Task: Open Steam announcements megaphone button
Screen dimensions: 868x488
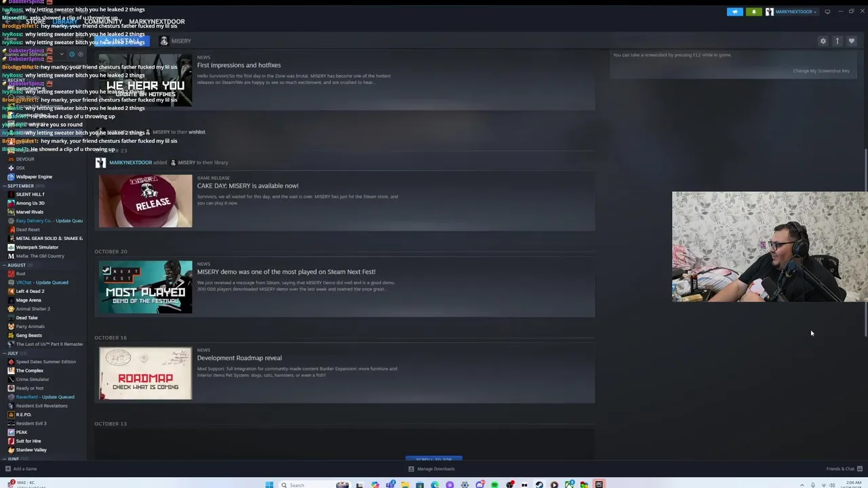Action: coord(735,12)
